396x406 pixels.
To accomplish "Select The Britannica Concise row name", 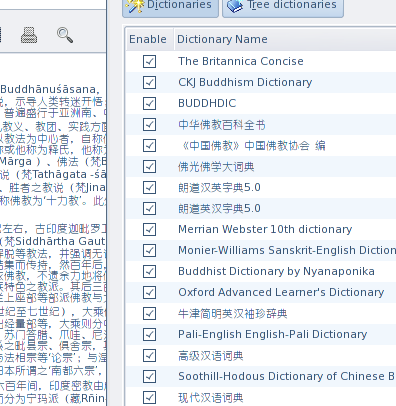I will (x=241, y=61).
